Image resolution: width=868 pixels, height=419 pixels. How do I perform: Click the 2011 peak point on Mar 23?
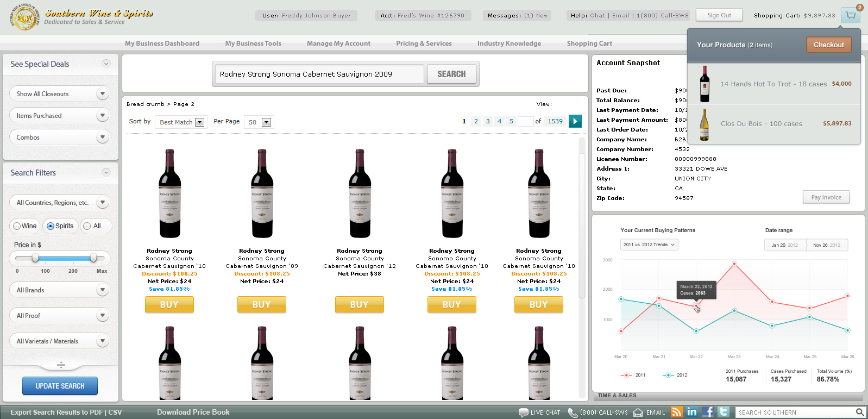click(x=734, y=264)
